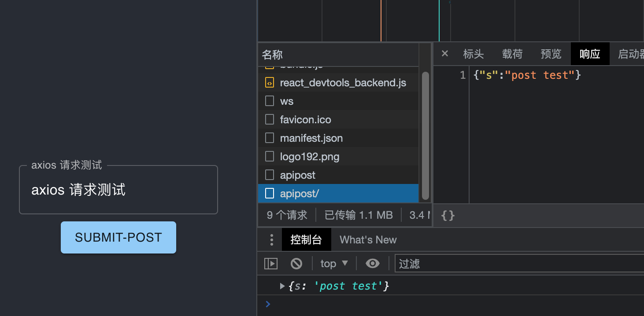
Task: Click the eye icon to create live expression
Action: [x=372, y=263]
